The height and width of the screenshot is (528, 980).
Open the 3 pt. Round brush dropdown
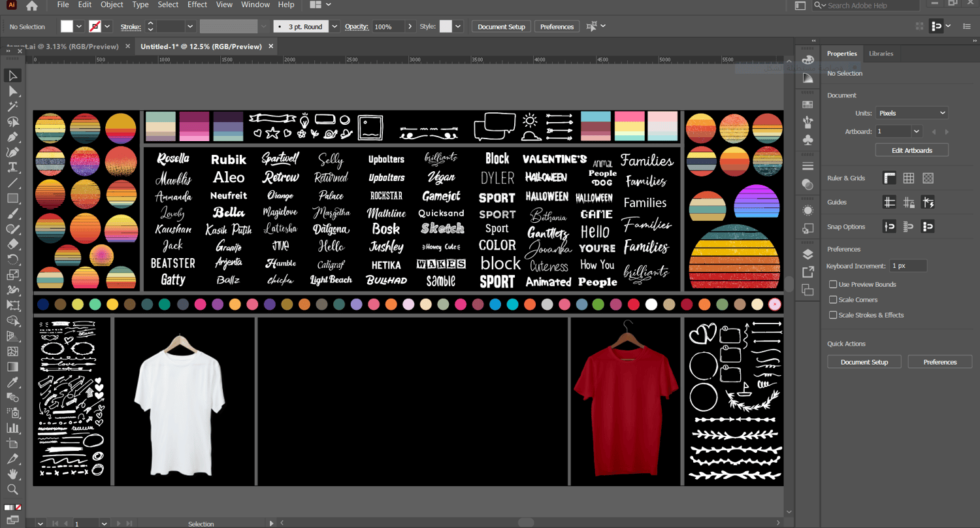[335, 27]
